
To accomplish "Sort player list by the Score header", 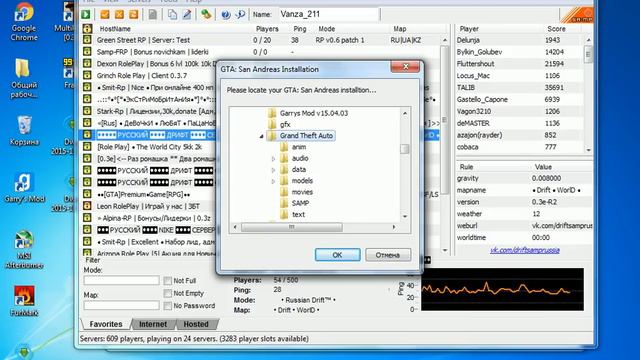I will [x=556, y=29].
